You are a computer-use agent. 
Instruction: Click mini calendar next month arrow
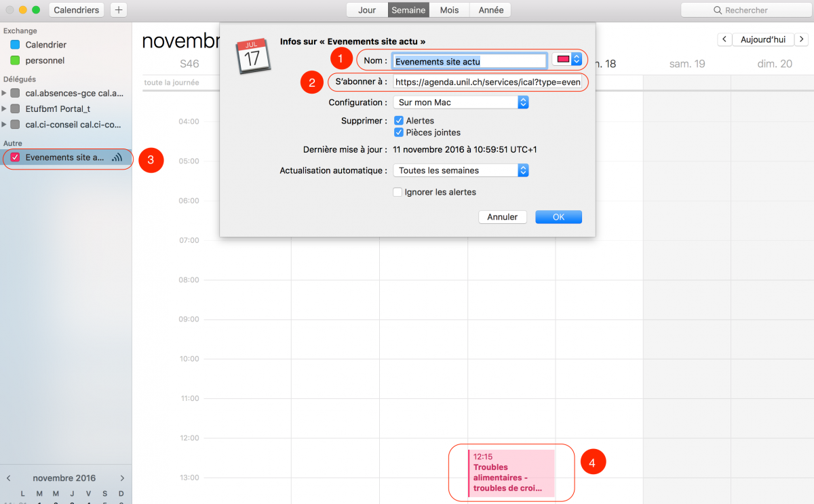click(122, 478)
